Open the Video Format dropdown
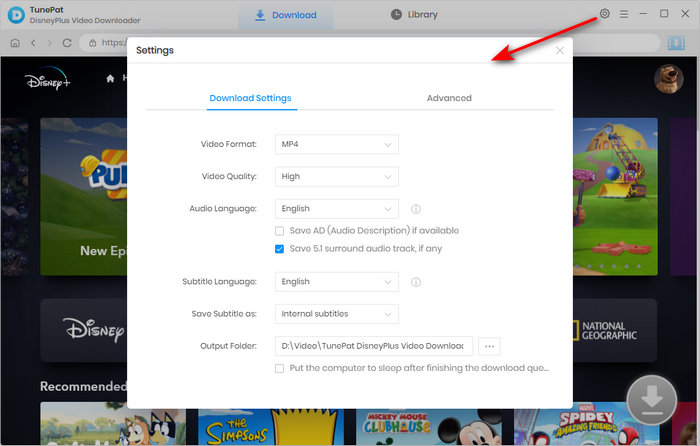This screenshot has width=700, height=446. click(x=337, y=144)
